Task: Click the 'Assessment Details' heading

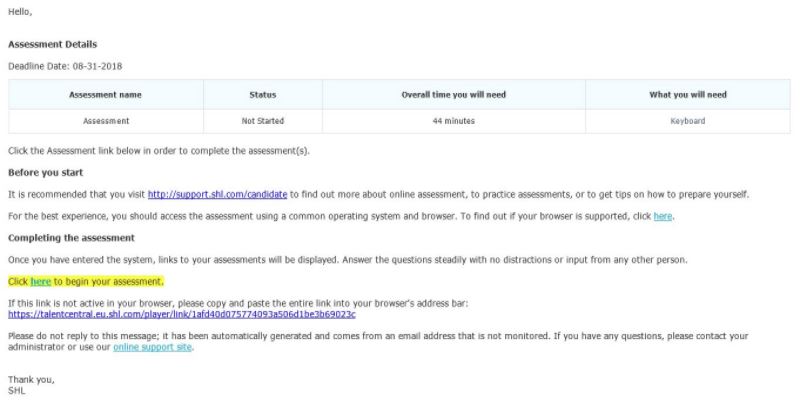Action: pos(53,44)
